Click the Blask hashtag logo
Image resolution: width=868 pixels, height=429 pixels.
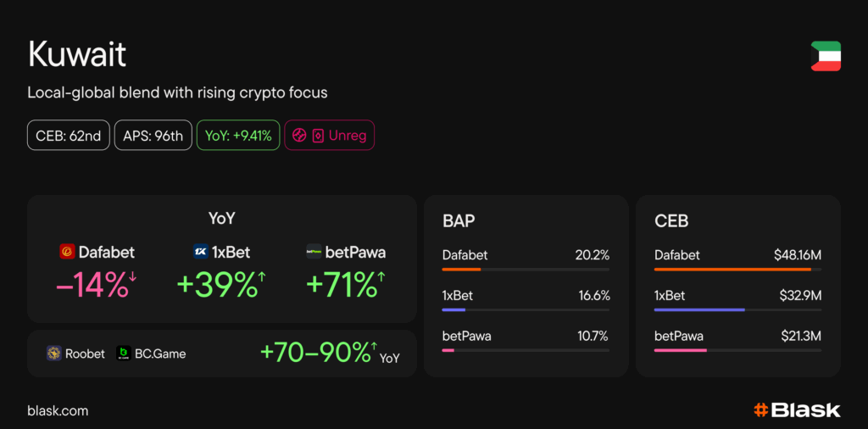760,410
